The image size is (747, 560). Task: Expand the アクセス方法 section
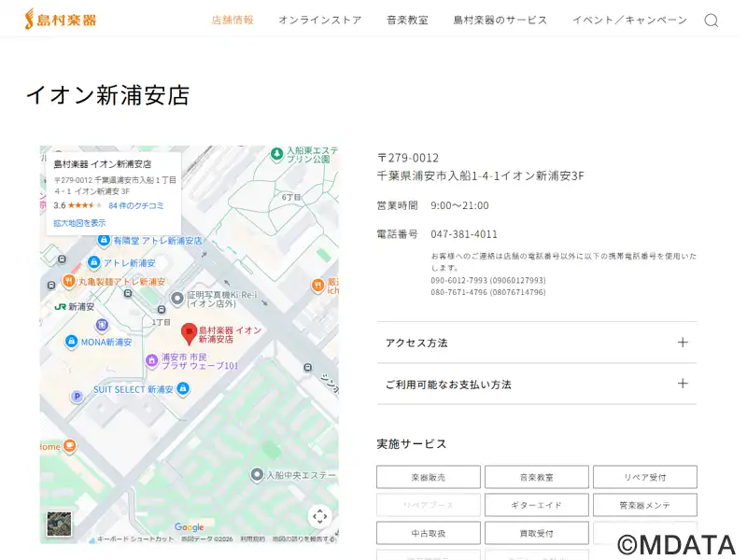(536, 343)
